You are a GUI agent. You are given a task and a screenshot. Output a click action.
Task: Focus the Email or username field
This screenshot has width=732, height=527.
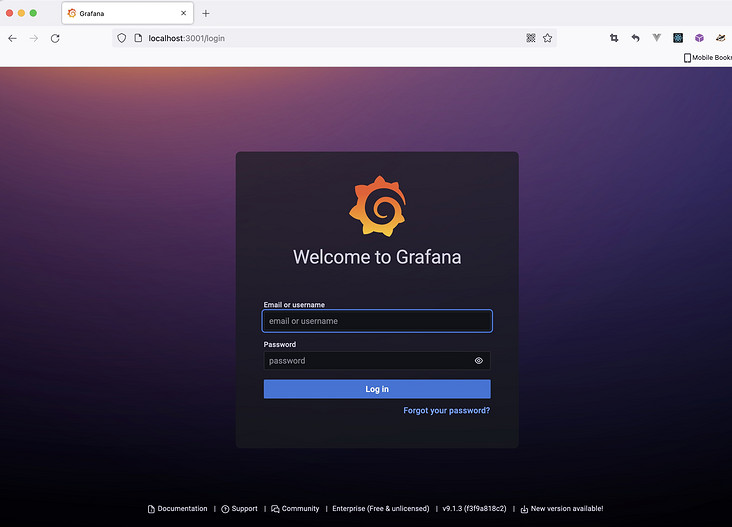tap(377, 321)
